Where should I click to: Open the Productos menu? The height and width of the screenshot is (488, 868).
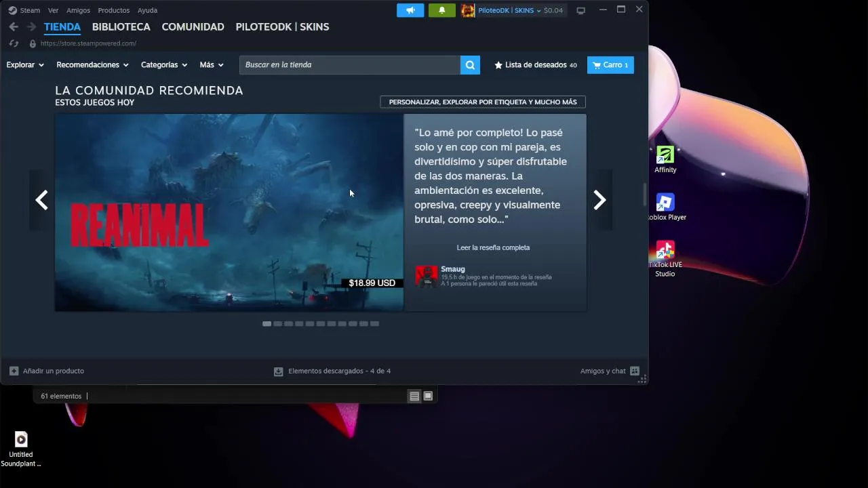(113, 10)
